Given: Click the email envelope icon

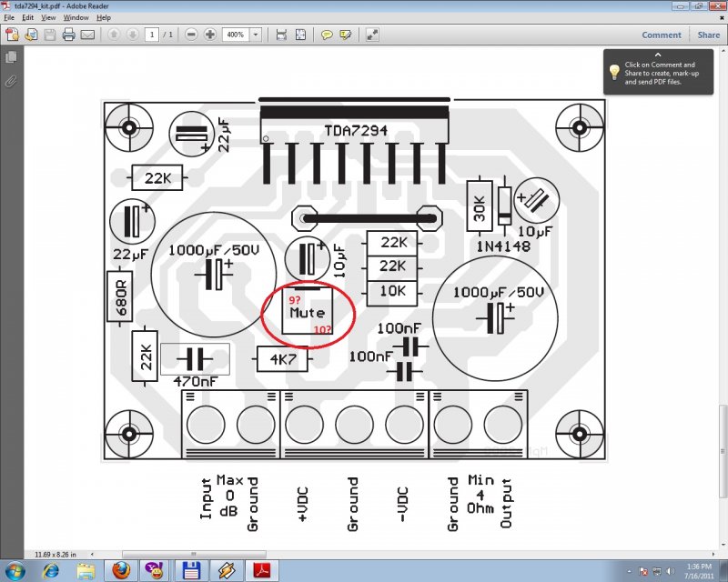Looking at the screenshot, I should pyautogui.click(x=87, y=35).
